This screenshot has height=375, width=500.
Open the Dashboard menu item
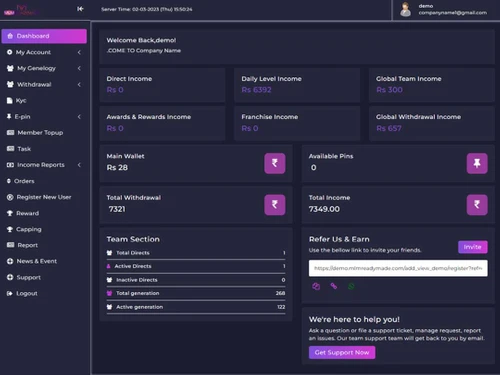(x=44, y=36)
